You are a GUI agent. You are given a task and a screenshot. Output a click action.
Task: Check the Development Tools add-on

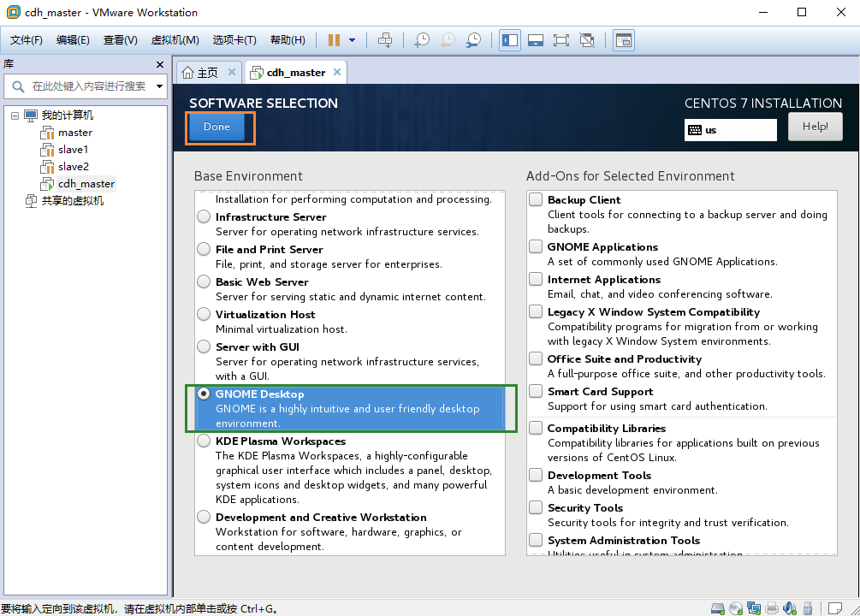click(x=536, y=475)
